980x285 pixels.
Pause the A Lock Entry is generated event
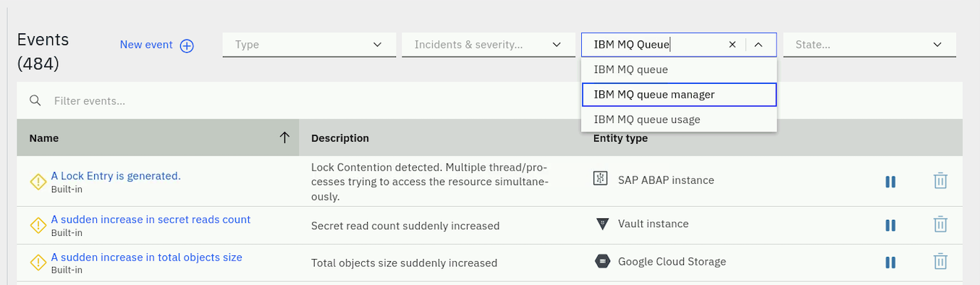891,182
